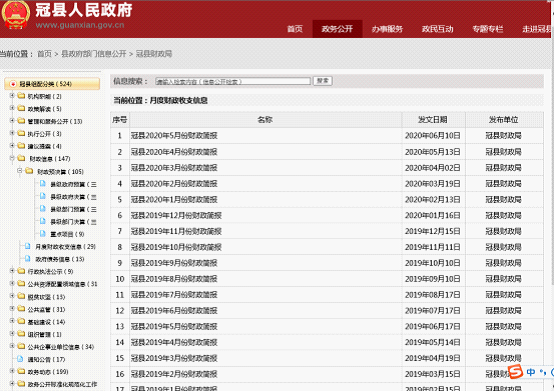Screen dimensions: 554x391
Task: Click the folder icon next to 机构职能
Action: point(21,96)
